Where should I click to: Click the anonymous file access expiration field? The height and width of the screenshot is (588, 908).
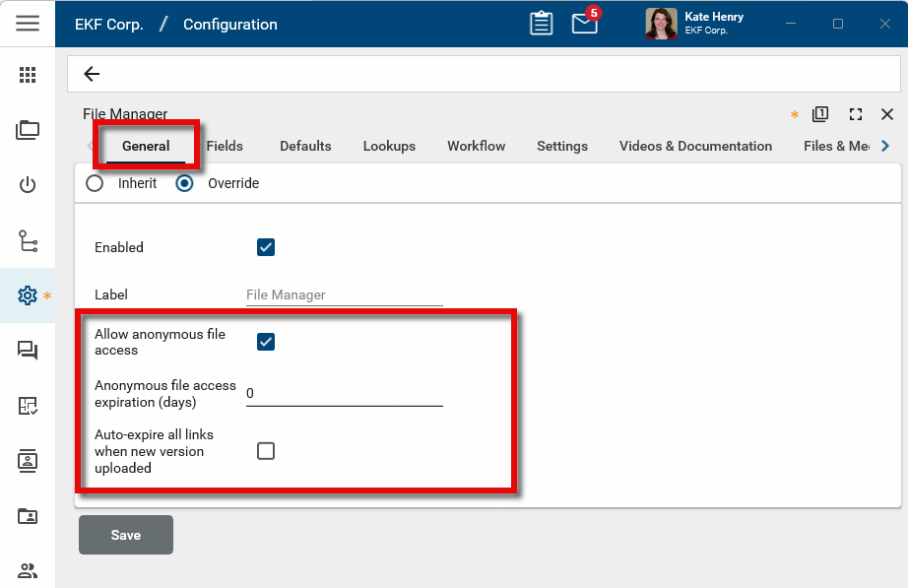pyautogui.click(x=344, y=394)
